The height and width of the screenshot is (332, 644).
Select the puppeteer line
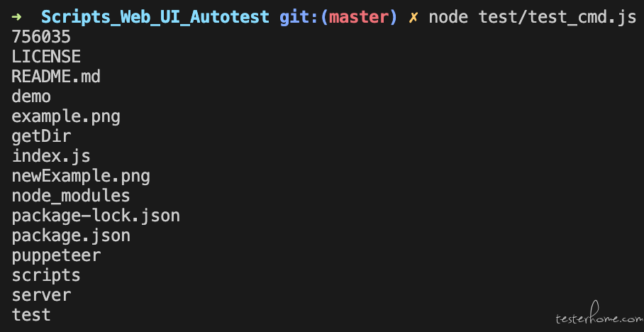pos(56,256)
